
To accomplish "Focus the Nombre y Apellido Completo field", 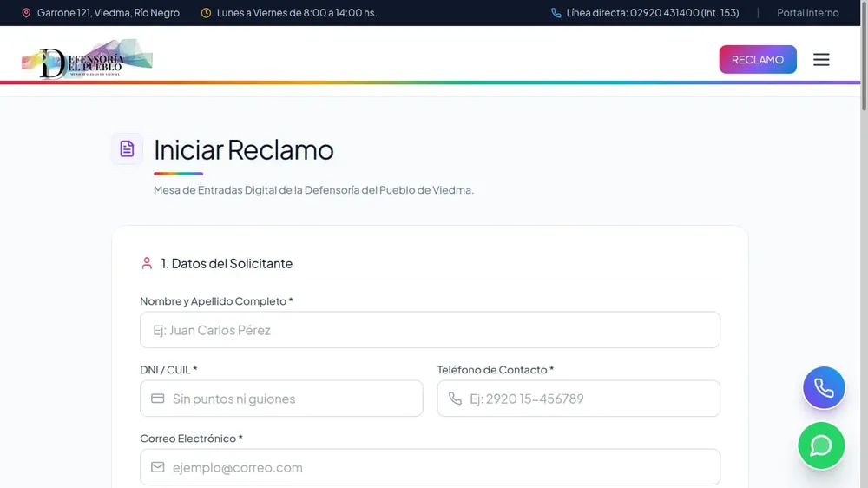I will pyautogui.click(x=430, y=330).
